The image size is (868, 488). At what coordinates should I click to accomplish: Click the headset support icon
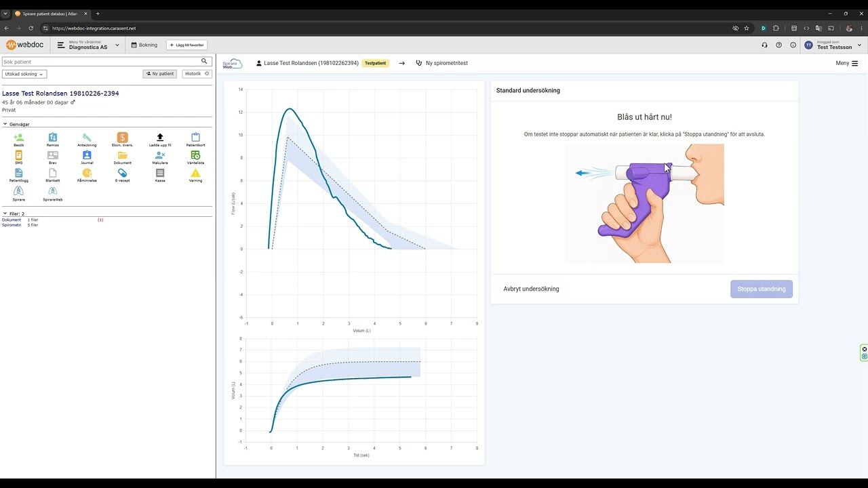point(764,45)
